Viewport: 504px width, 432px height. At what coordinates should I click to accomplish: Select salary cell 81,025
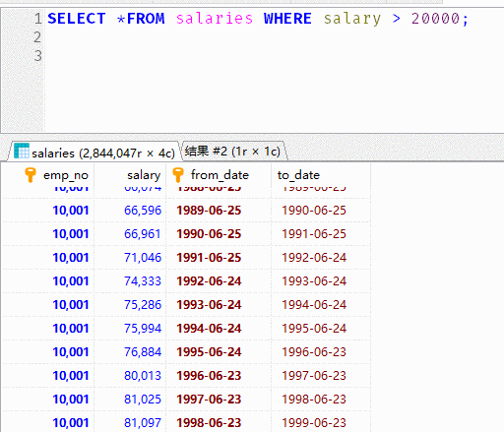130,400
